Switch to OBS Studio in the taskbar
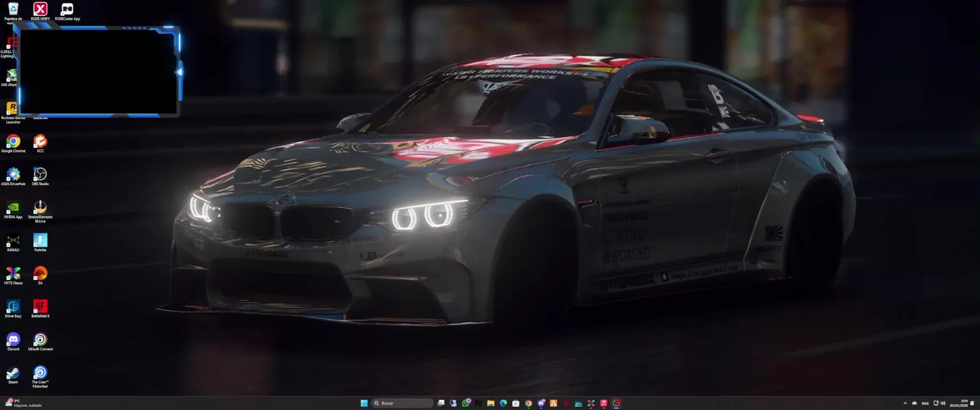980x410 pixels. (x=616, y=403)
